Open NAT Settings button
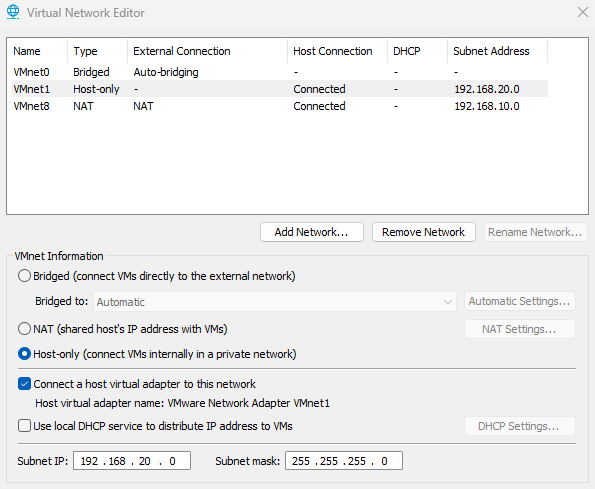Image resolution: width=595 pixels, height=489 pixels. click(519, 329)
